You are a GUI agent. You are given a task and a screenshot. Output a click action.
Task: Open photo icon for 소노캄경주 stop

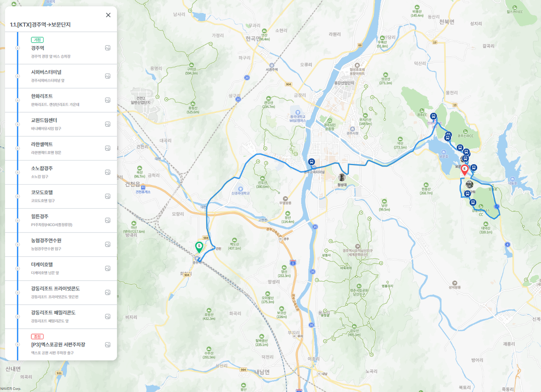(108, 172)
